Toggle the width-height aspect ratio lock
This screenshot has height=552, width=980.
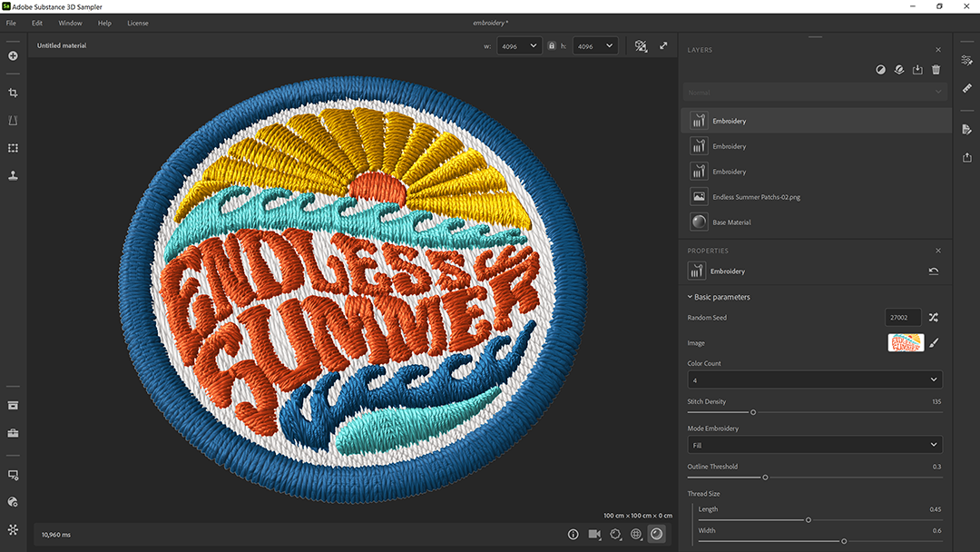pos(551,45)
